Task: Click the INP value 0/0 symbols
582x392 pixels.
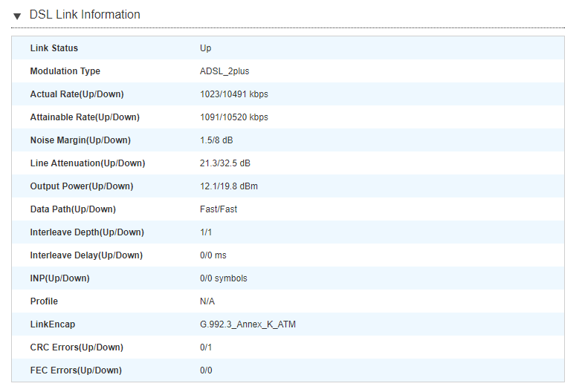Action: 224,278
